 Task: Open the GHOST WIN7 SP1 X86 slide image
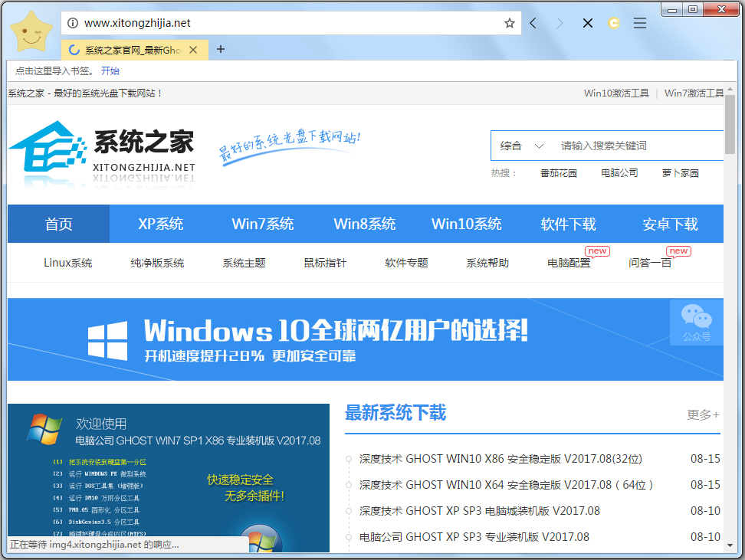click(168, 477)
